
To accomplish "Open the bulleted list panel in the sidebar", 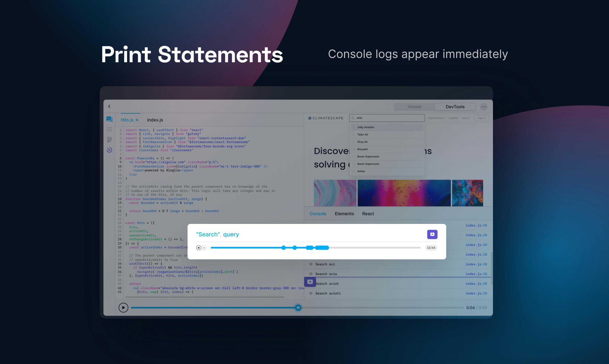I will 109,129.
